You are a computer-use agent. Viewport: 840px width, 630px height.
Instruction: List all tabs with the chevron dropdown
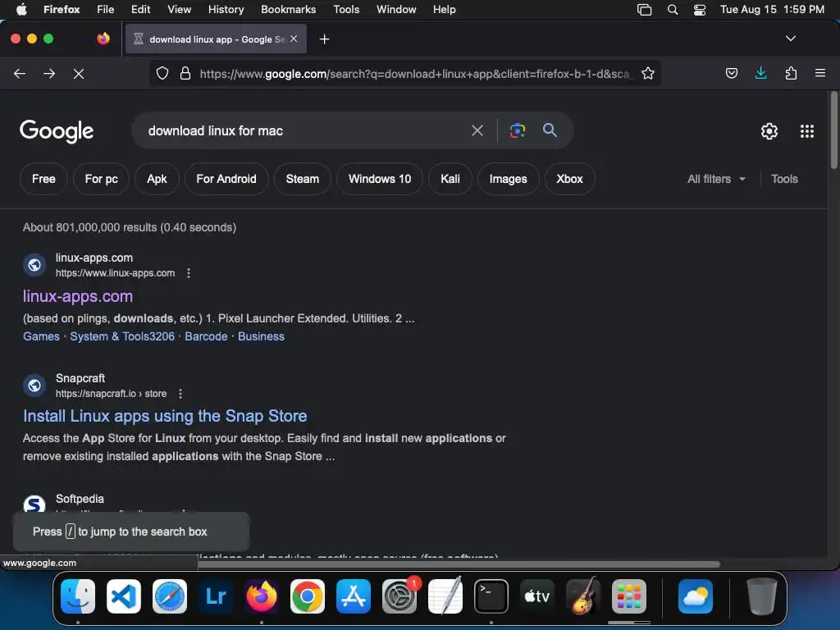click(791, 39)
